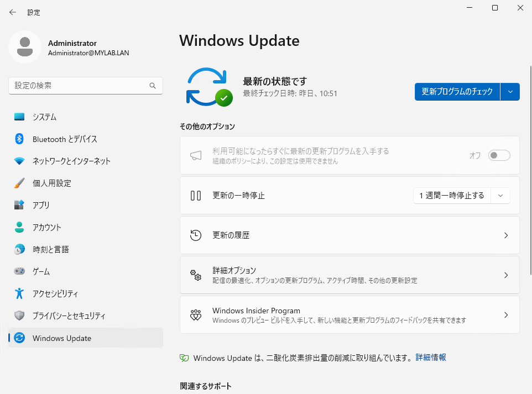Open update history (更新の履歴)
This screenshot has height=394, width=532.
pyautogui.click(x=350, y=235)
